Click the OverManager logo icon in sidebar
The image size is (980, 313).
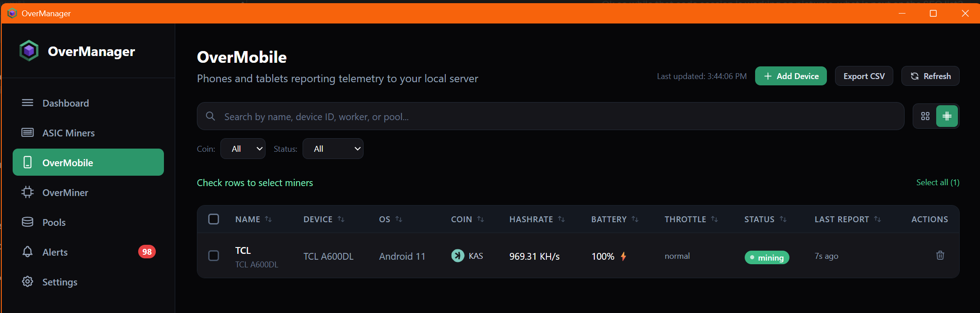[x=29, y=51]
